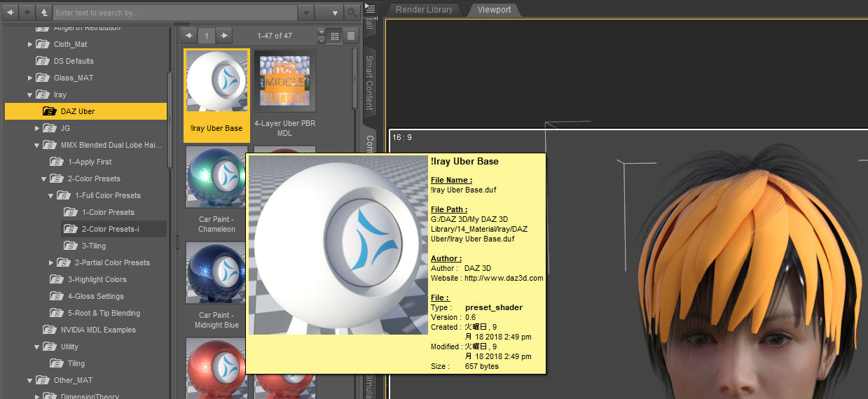Click the Cloth_Mat folder icon
Image resolution: width=868 pixels, height=399 pixels.
43,44
